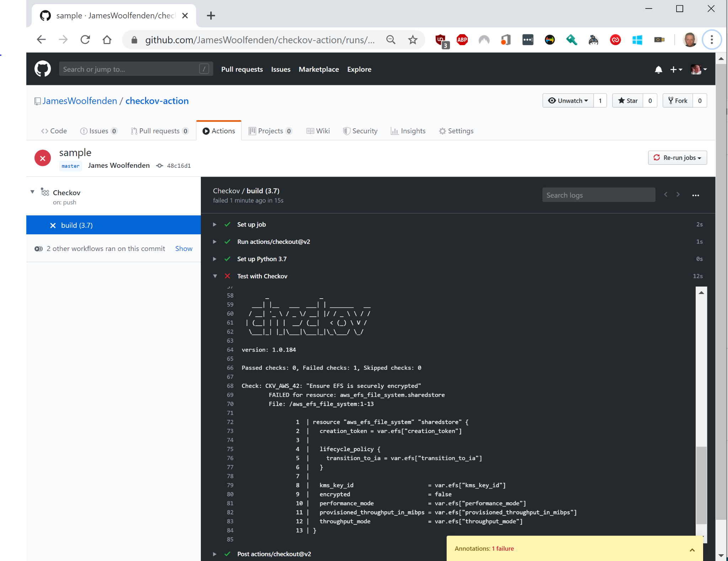Open the user avatar menu in the GitHub header
The width and height of the screenshot is (728, 561).
point(698,70)
